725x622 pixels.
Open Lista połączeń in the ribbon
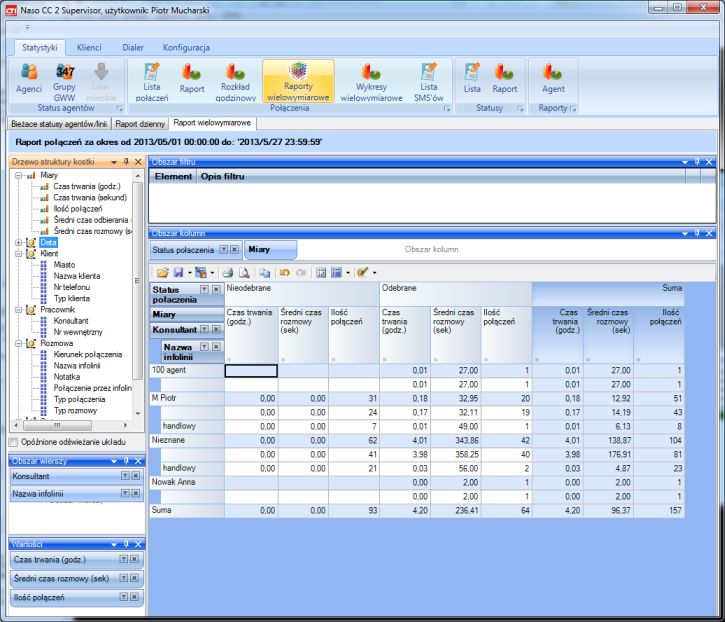(x=152, y=81)
